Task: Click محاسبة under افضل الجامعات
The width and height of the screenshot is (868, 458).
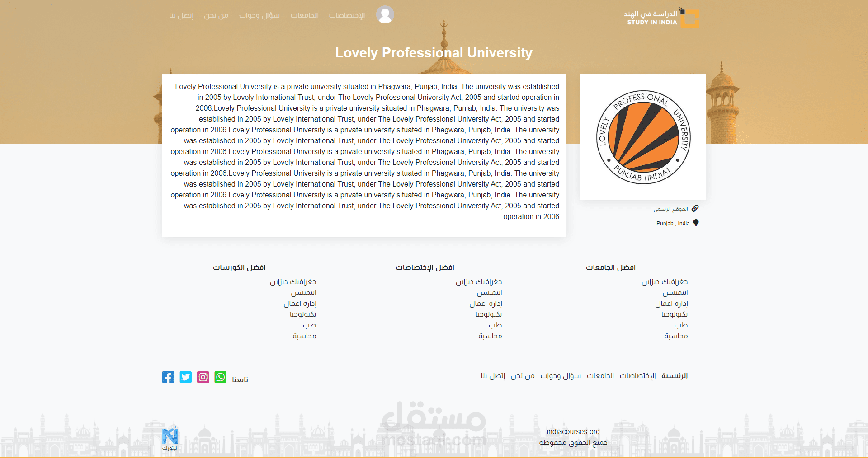Action: click(676, 336)
